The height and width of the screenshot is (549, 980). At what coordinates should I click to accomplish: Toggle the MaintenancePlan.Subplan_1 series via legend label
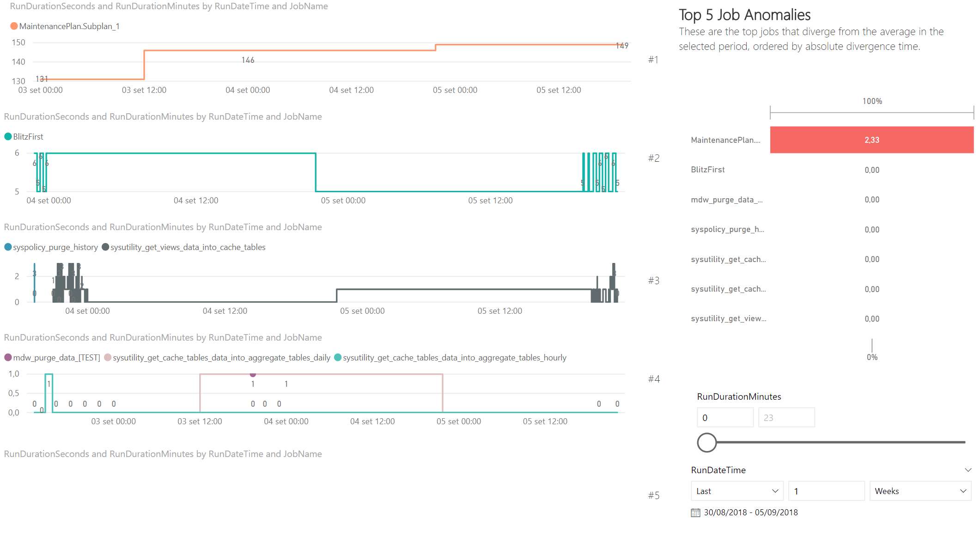tap(69, 26)
